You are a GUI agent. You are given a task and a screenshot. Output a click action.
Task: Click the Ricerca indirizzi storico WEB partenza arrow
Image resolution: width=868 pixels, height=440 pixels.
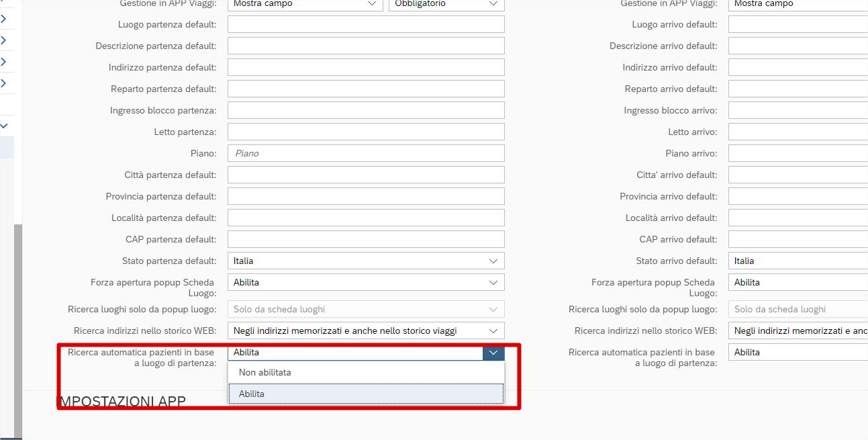coord(493,331)
